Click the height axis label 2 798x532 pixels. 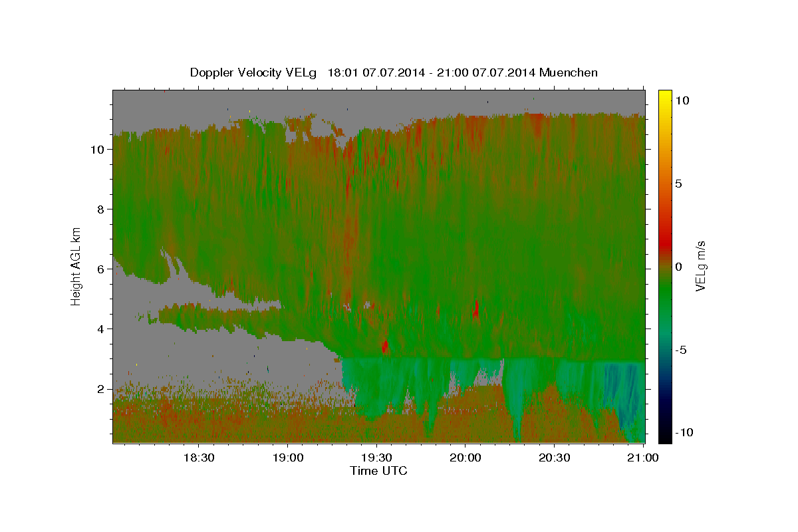click(x=100, y=389)
